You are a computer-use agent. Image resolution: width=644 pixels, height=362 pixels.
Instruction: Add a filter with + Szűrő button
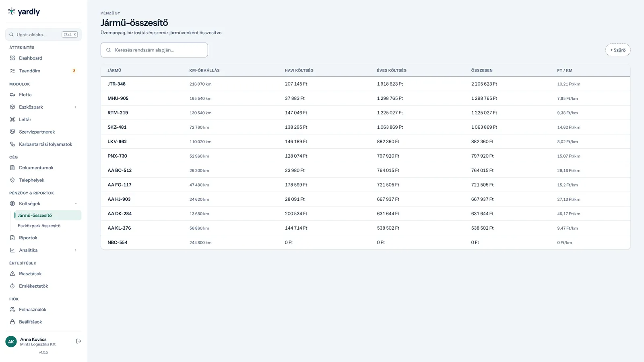618,50
